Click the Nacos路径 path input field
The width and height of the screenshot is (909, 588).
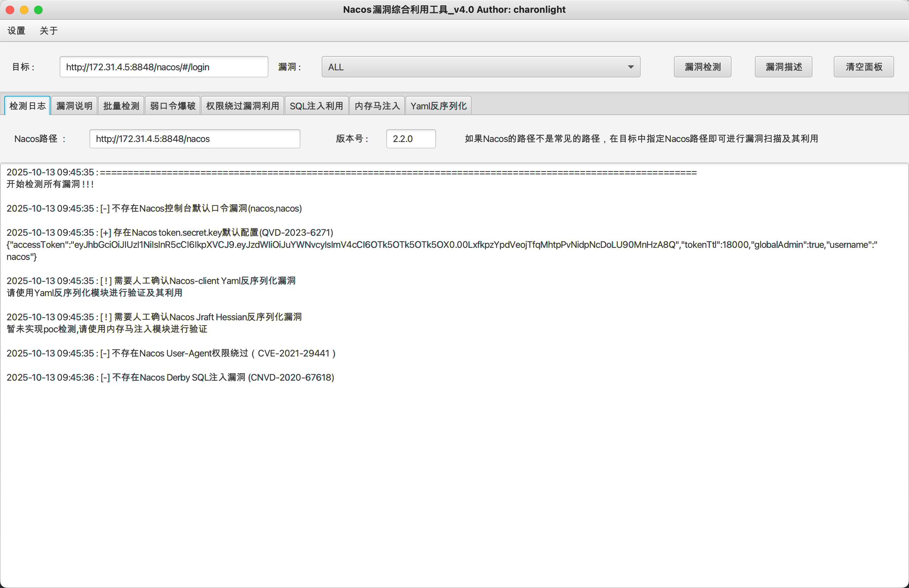pyautogui.click(x=194, y=138)
